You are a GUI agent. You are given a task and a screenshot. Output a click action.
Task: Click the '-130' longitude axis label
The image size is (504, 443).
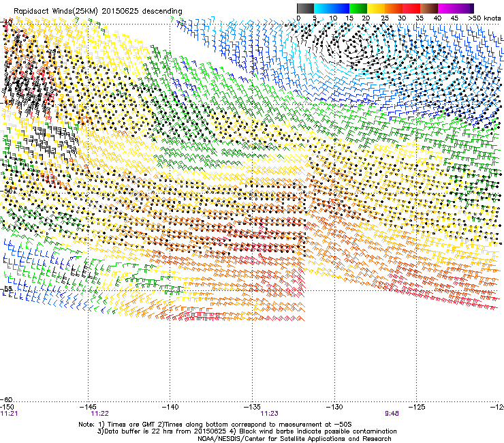334,407
